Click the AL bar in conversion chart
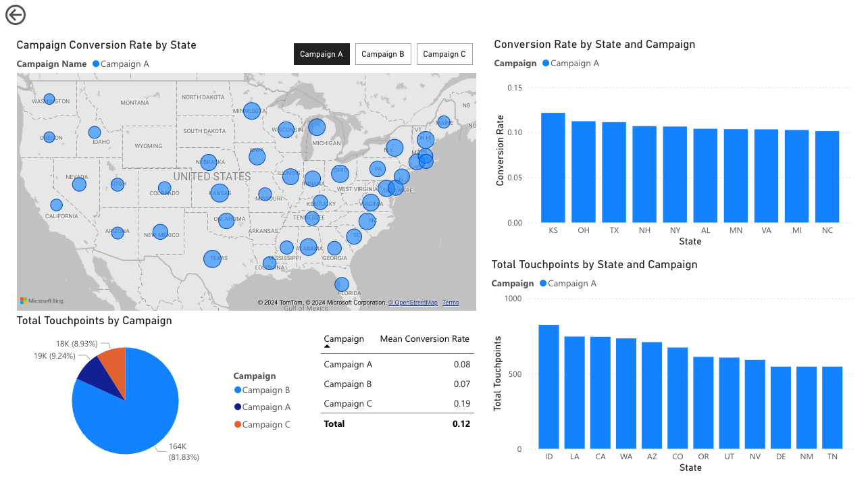The image size is (868, 489). [x=705, y=176]
